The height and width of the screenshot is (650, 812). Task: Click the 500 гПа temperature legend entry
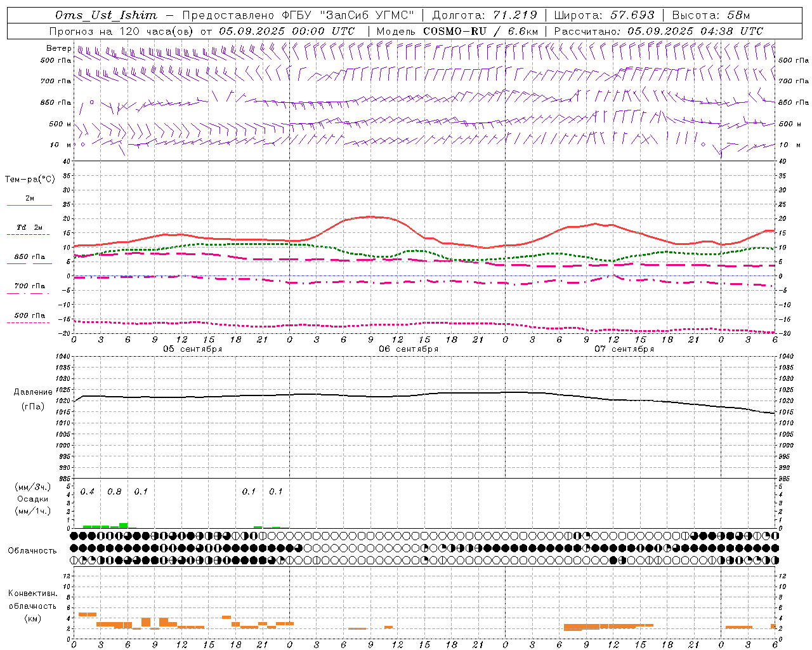(30, 315)
